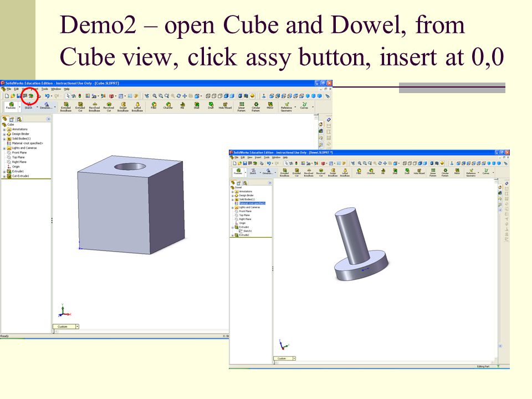Image resolution: width=532 pixels, height=399 pixels.
Task: Click Make Assembly from Part icon in Cube window
Action: point(31,96)
